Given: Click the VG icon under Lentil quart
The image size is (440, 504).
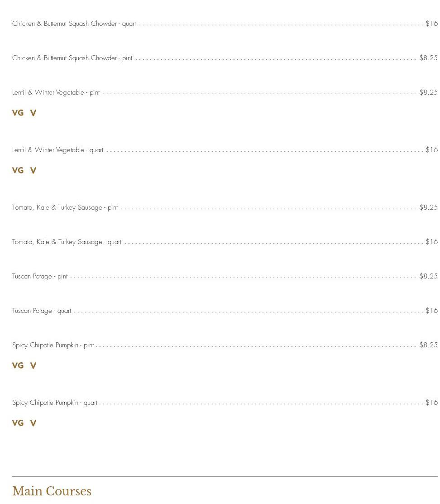Looking at the screenshot, I should (x=18, y=170).
